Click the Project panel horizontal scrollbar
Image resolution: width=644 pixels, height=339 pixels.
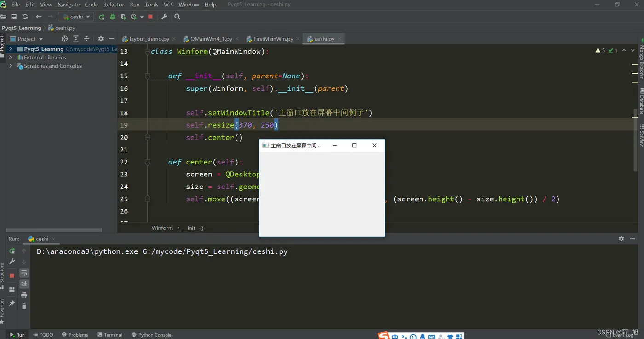54,230
